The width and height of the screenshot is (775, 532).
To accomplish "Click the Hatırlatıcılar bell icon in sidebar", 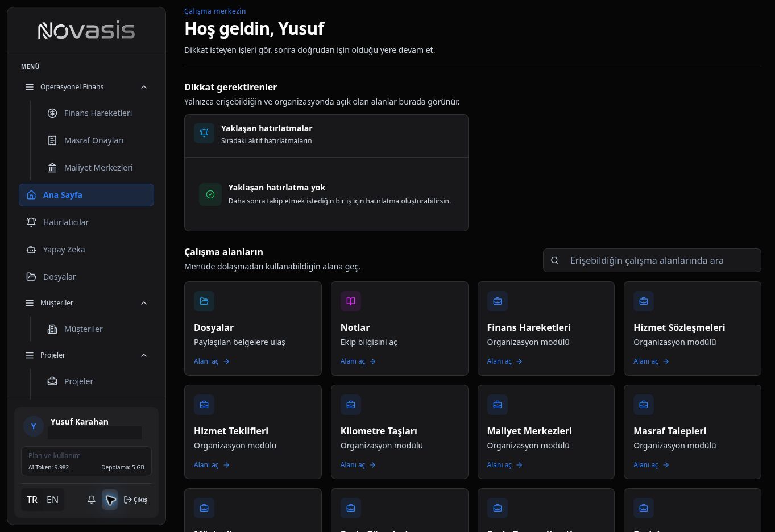I will [31, 222].
